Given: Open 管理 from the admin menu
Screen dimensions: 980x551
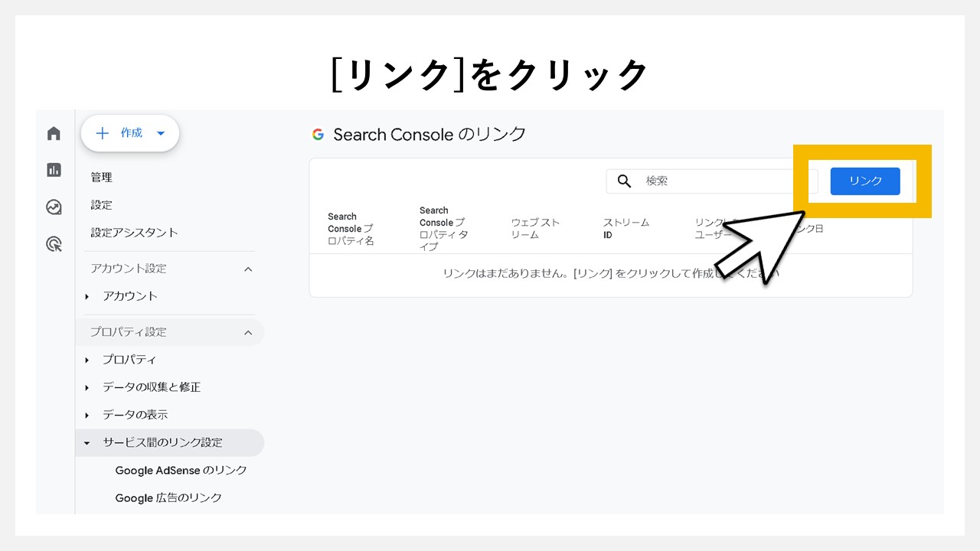Looking at the screenshot, I should 100,177.
